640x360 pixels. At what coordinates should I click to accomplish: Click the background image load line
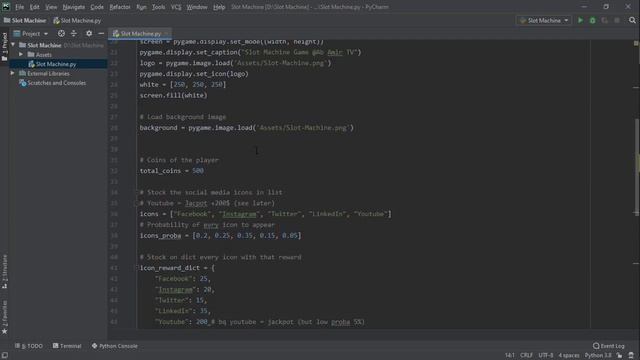[x=247, y=128]
